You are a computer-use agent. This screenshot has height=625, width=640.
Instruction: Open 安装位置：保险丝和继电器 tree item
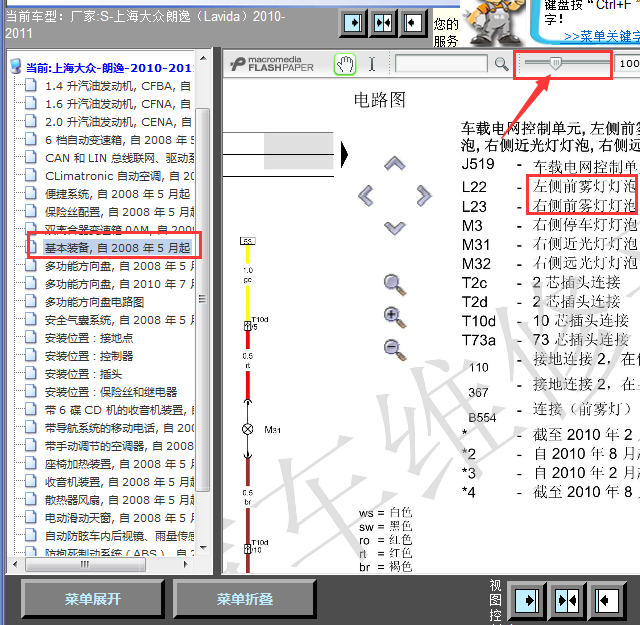coord(111,392)
